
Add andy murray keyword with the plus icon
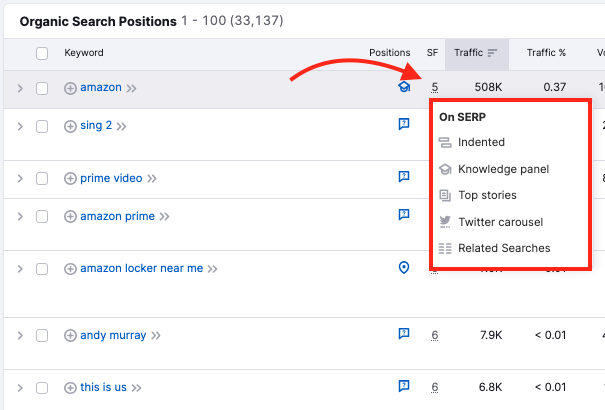pyautogui.click(x=70, y=336)
